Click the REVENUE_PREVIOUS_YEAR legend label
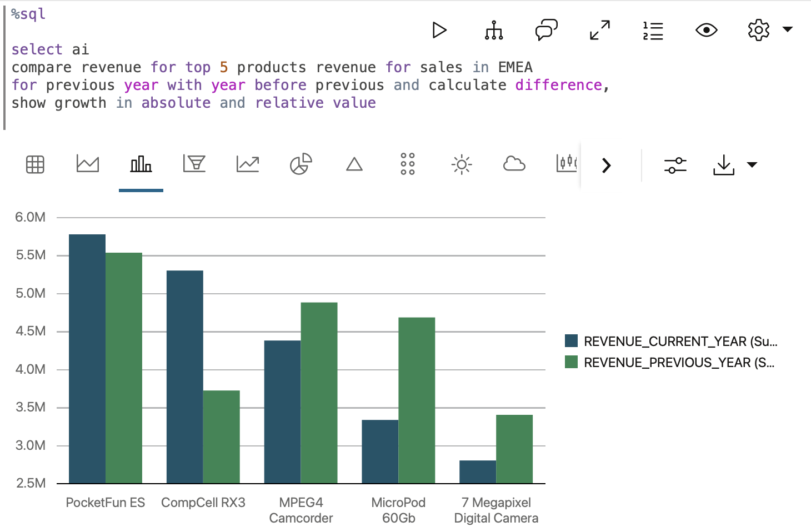Screen dimensions: 811x532 pos(679,363)
